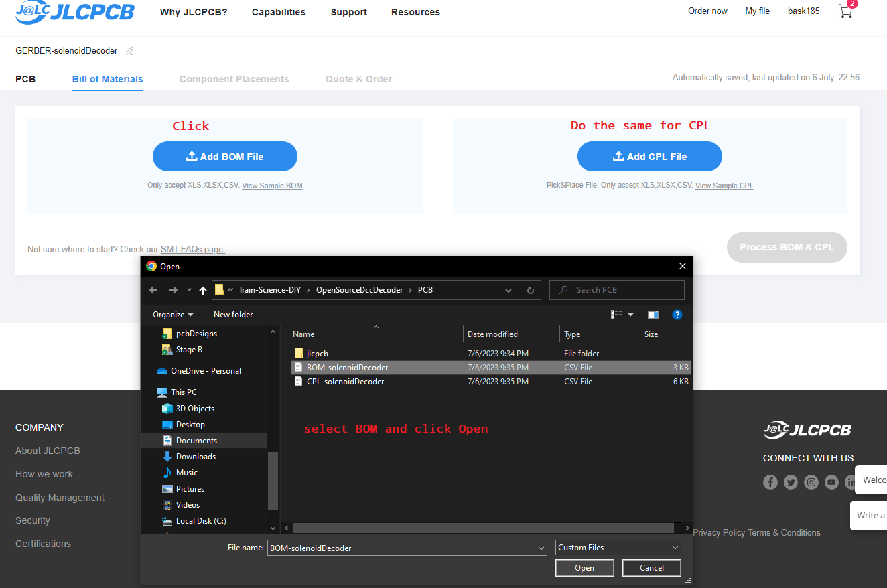Viewport: 887px width, 588px height.
Task: Open the View Sample CPL link
Action: [x=724, y=186]
